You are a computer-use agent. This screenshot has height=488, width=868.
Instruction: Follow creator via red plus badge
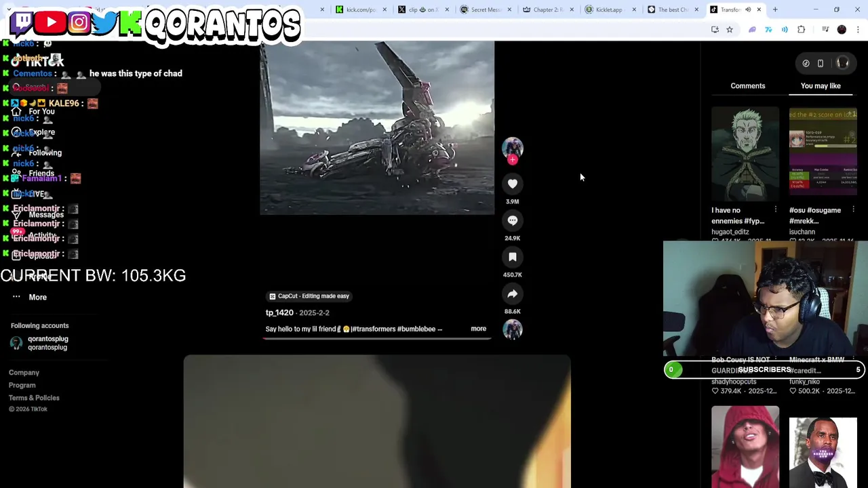513,160
